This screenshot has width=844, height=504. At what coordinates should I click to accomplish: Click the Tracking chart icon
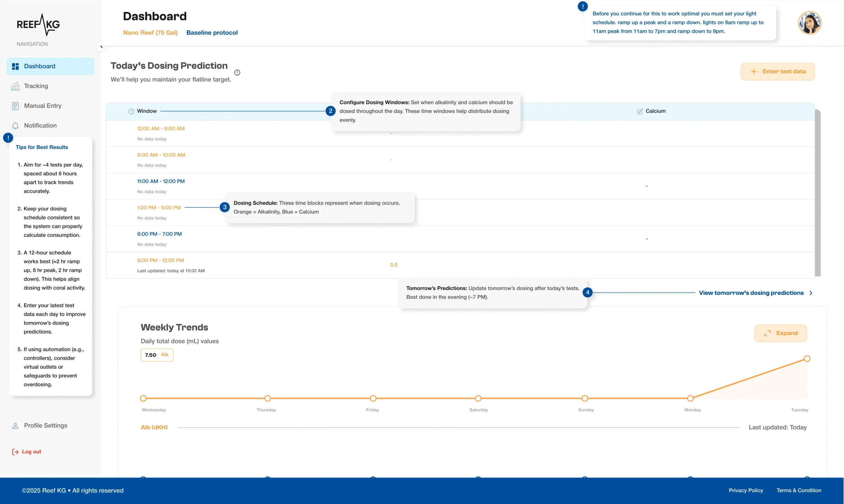(15, 86)
